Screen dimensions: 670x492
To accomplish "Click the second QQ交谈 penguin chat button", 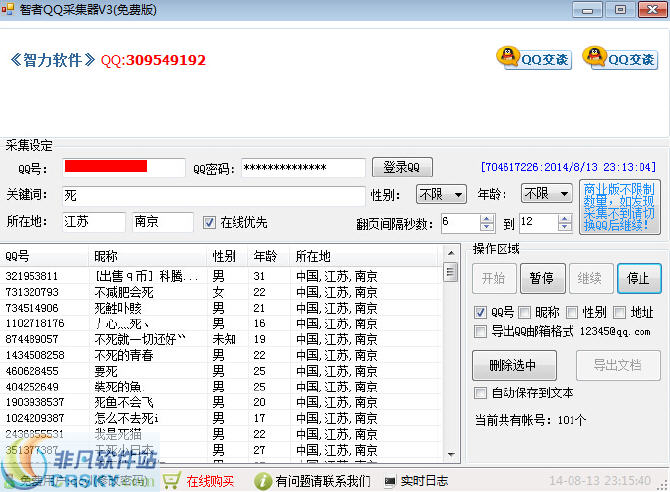I will pos(621,58).
